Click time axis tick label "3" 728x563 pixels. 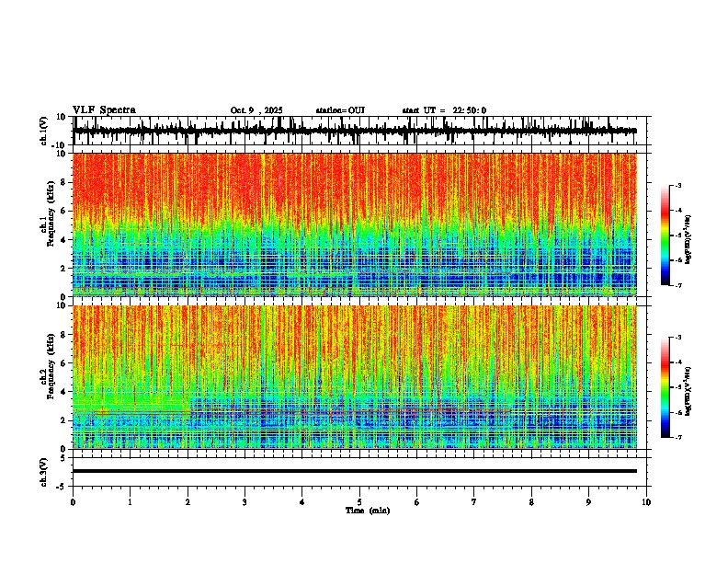pyautogui.click(x=245, y=502)
